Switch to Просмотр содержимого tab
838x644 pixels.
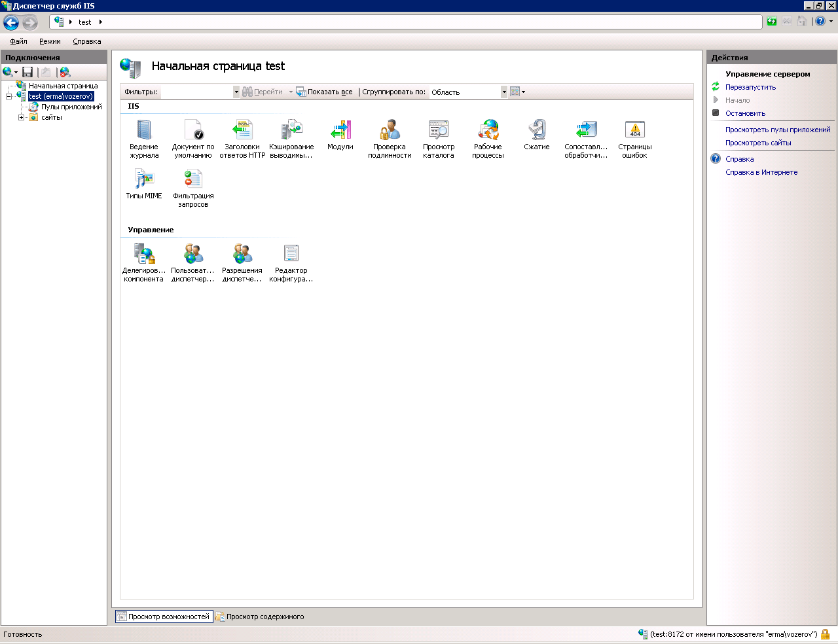pyautogui.click(x=260, y=617)
